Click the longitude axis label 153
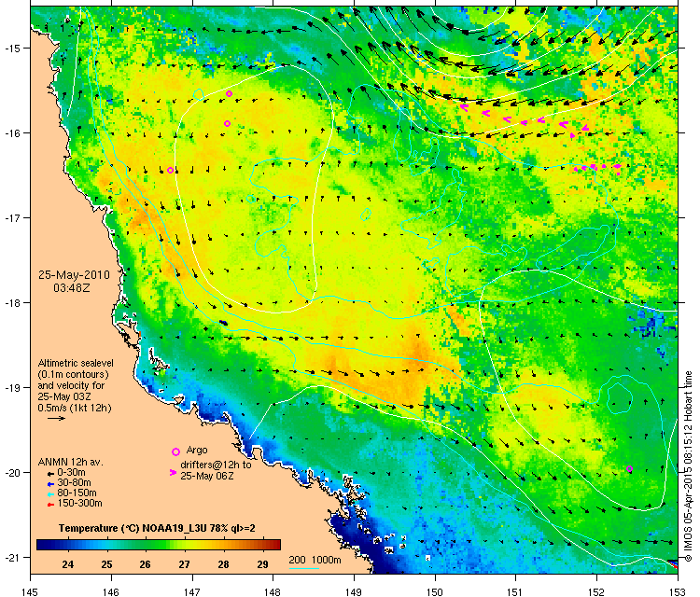The height and width of the screenshot is (597, 700). coord(678,592)
